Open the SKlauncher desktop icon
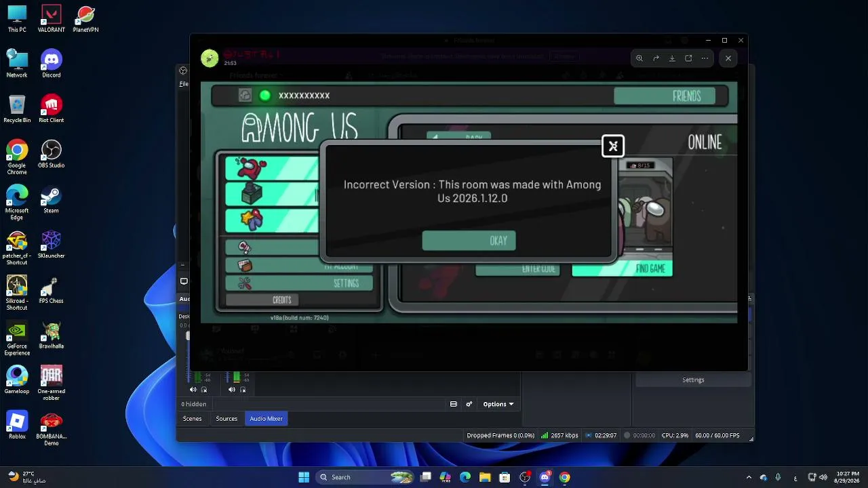The image size is (868, 488). (52, 245)
